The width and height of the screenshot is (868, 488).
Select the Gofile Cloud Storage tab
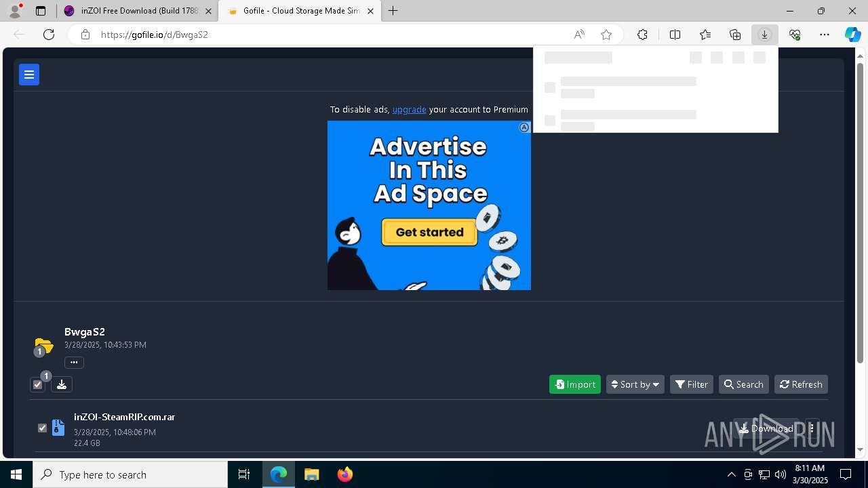[x=301, y=11]
